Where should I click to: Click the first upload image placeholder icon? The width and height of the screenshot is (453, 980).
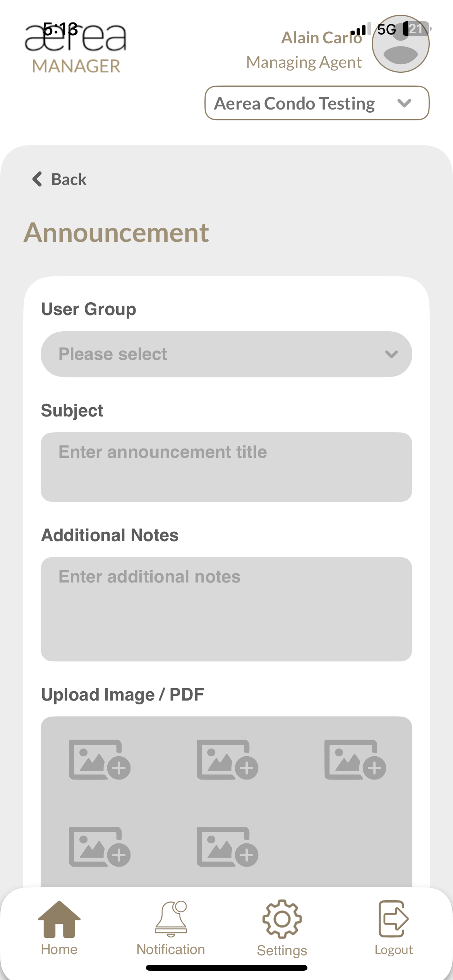pos(100,760)
